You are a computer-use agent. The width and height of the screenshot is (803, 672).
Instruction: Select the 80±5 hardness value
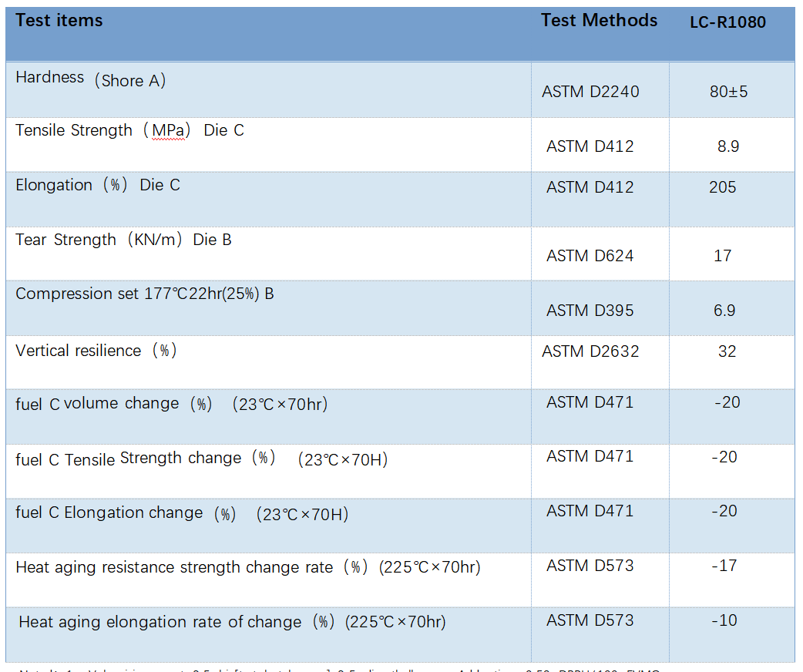point(728,92)
